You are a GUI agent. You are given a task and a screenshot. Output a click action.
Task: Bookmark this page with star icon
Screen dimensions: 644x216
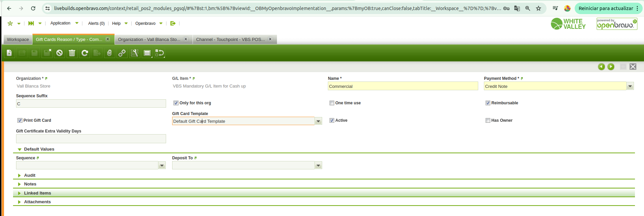point(539,8)
